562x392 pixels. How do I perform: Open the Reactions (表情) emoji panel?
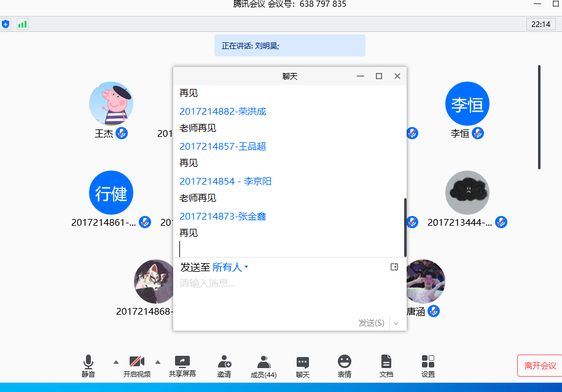pos(345,366)
